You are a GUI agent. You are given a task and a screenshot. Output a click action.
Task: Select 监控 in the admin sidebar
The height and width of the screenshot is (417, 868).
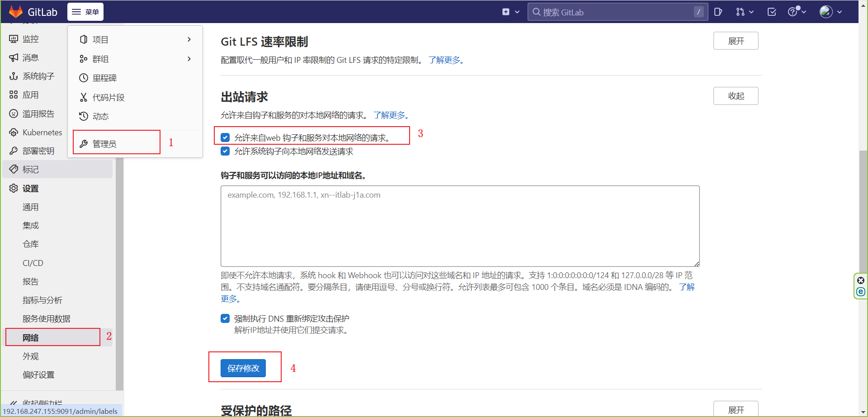[31, 39]
